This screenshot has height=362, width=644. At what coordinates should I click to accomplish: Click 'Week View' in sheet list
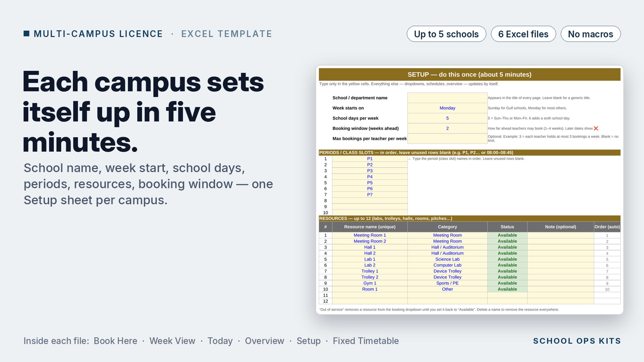[x=172, y=341]
